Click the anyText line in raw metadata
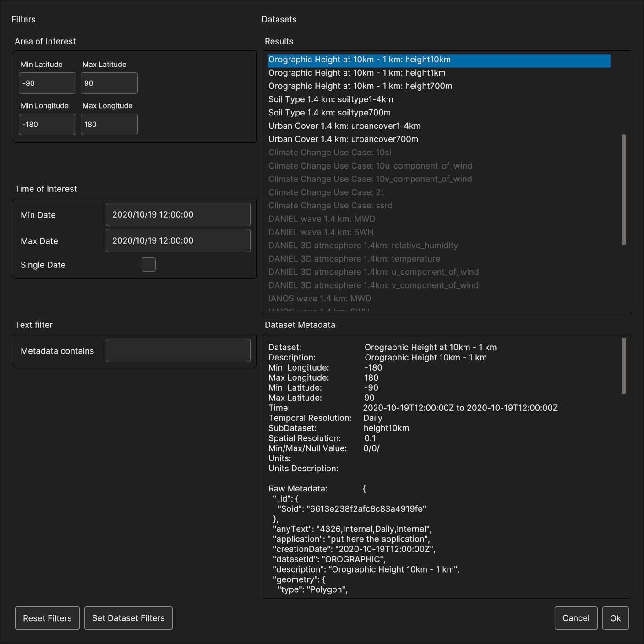Viewport: 644px width, 644px height. 352,529
